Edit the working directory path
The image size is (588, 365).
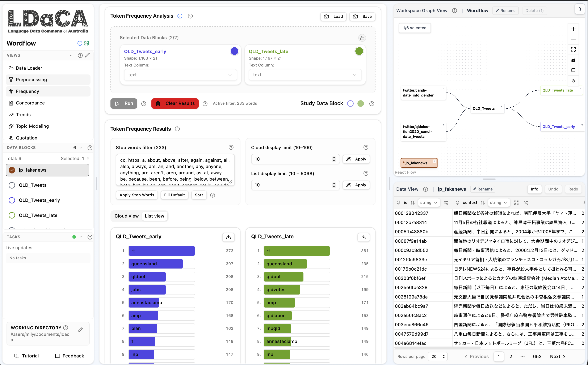point(80,330)
